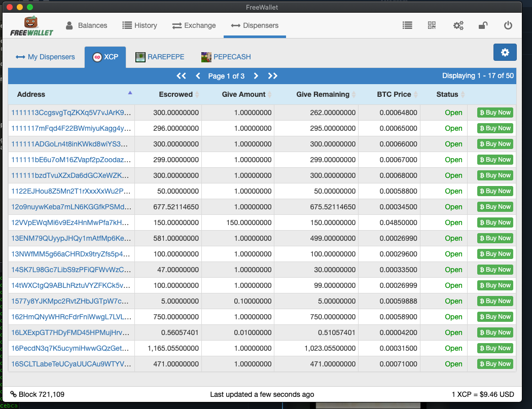This screenshot has height=409, width=532.
Task: Sort by Address column arrow
Action: coord(130,93)
